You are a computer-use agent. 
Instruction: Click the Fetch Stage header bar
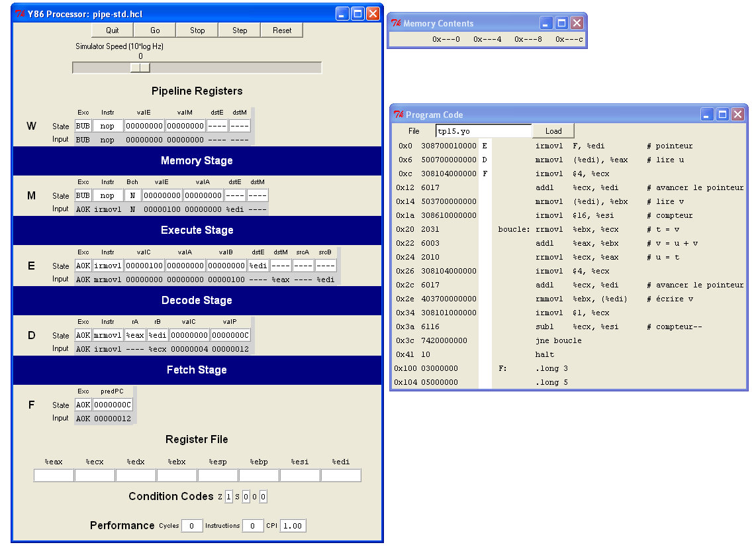click(x=197, y=370)
